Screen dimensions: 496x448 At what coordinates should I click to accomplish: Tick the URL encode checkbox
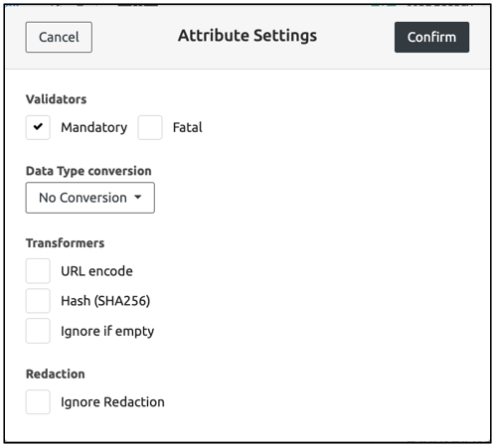coord(38,271)
